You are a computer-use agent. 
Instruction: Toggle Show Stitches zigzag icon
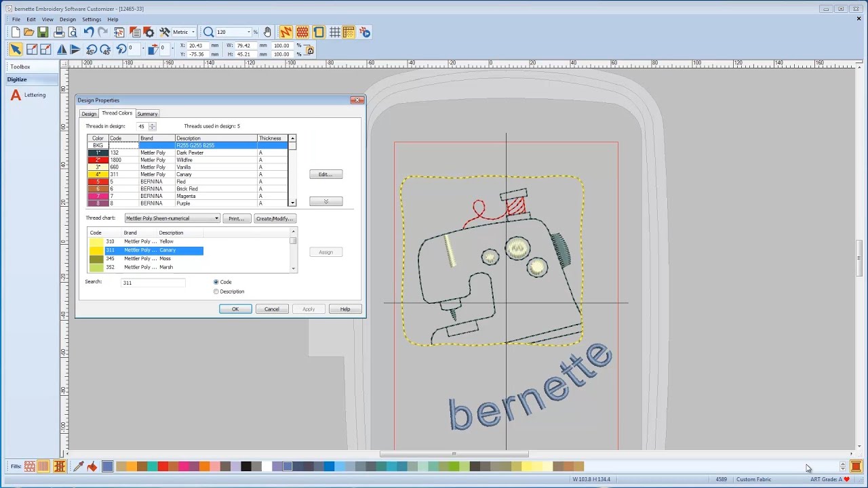286,32
